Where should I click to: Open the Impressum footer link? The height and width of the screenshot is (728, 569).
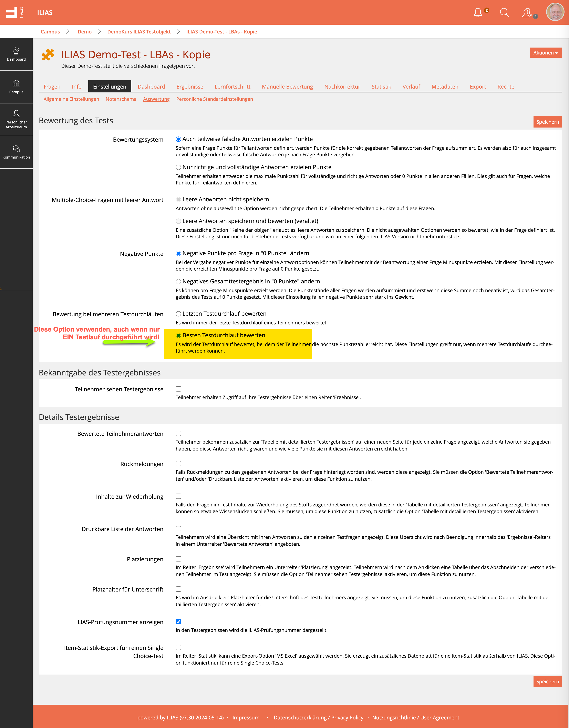point(246,717)
